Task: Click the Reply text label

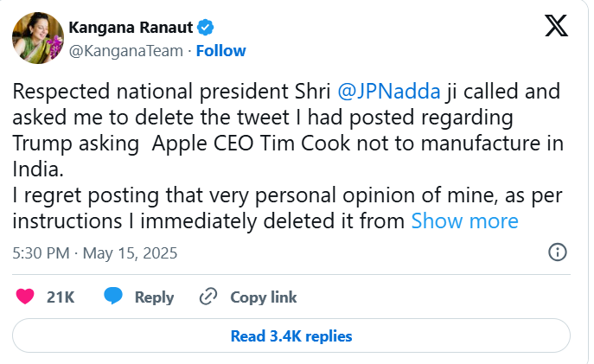Action: 154,297
